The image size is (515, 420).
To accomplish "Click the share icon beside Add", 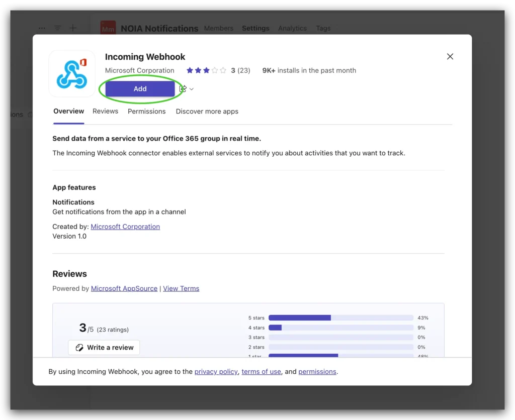I will click(x=183, y=89).
